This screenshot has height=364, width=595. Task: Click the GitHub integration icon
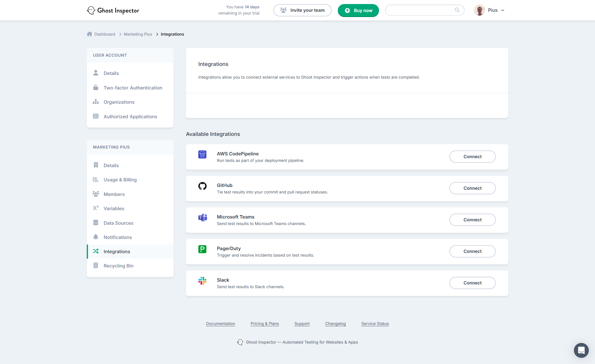[x=202, y=186]
